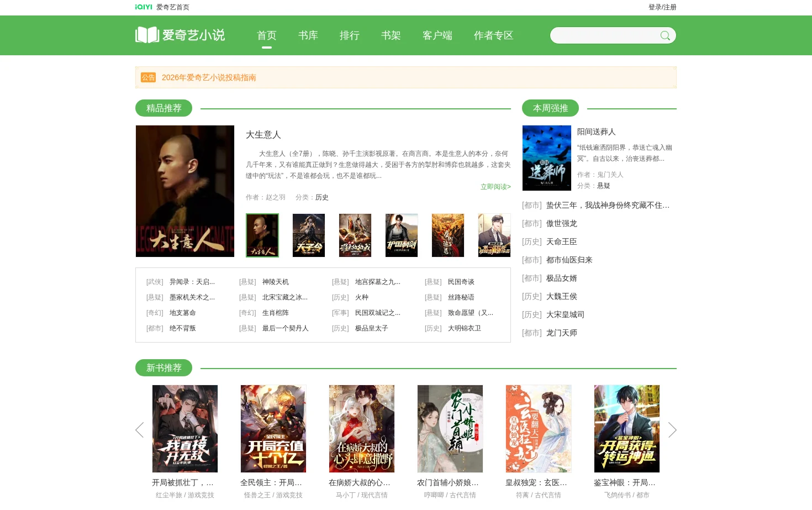Open 绝不背叛 in list
The height and width of the screenshot is (510, 812).
183,328
